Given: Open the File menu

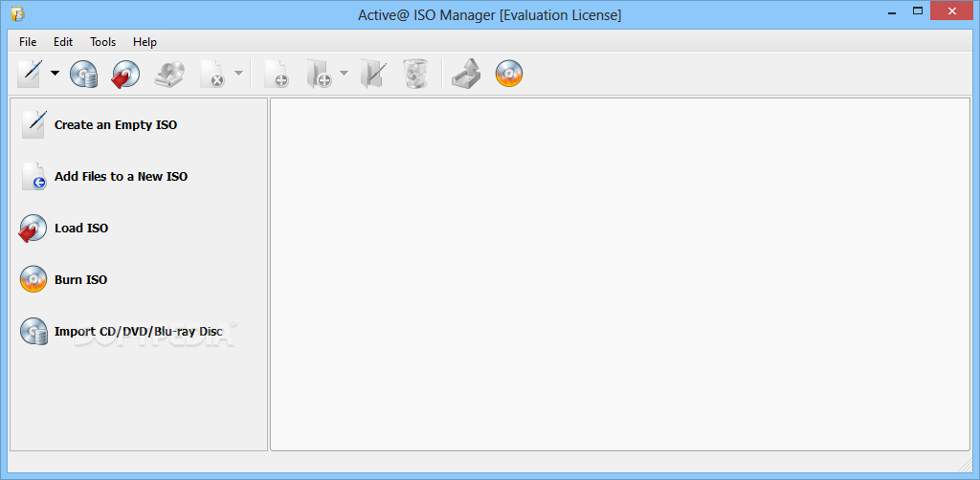Looking at the screenshot, I should tap(28, 42).
